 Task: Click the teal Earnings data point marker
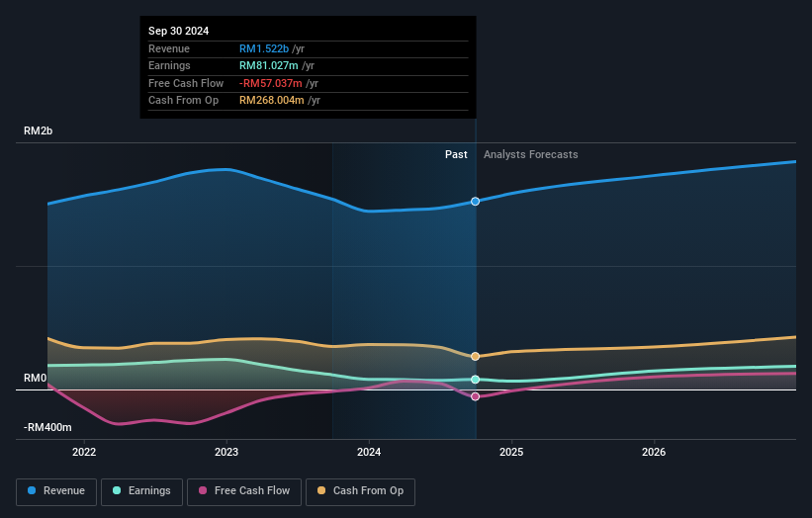475,380
